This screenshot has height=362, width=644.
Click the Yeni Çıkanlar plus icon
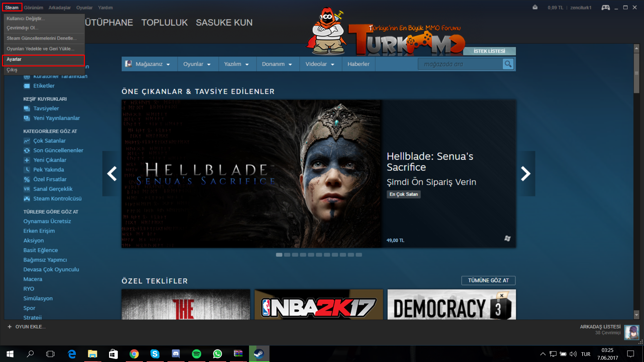click(x=27, y=160)
